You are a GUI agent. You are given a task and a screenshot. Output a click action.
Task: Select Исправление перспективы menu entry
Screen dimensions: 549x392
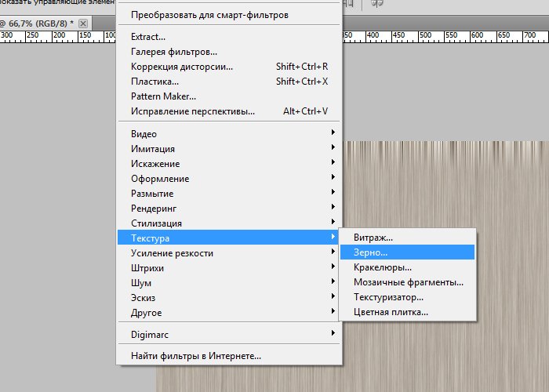coord(193,111)
